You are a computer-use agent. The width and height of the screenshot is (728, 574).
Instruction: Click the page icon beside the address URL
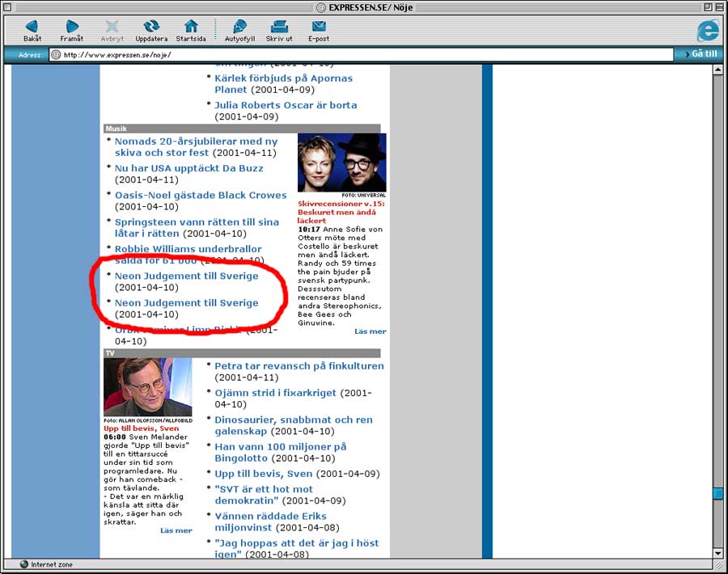tap(56, 55)
